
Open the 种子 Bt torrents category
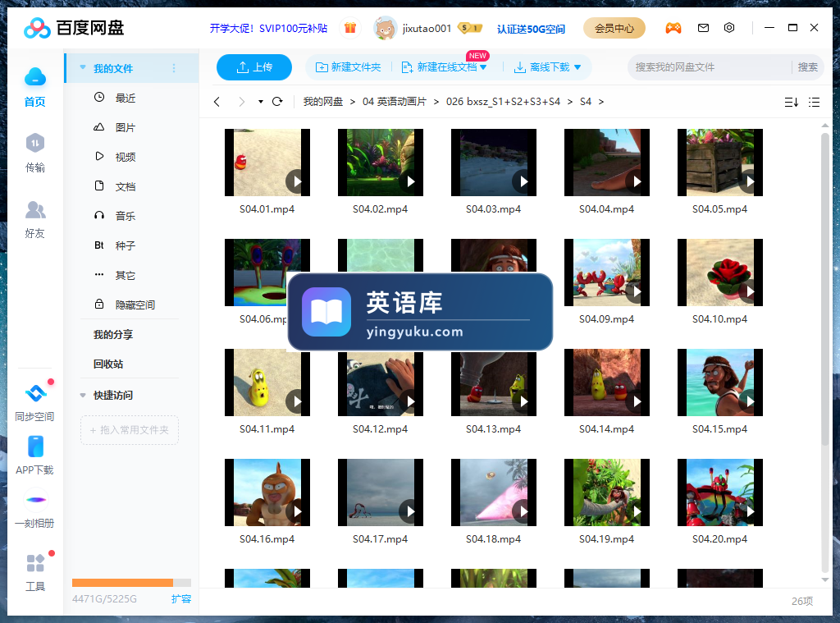click(126, 245)
